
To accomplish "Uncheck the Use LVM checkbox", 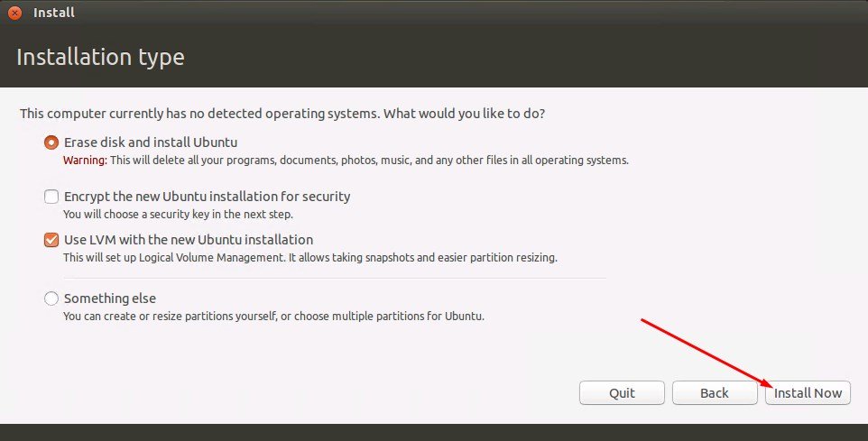I will 51,240.
